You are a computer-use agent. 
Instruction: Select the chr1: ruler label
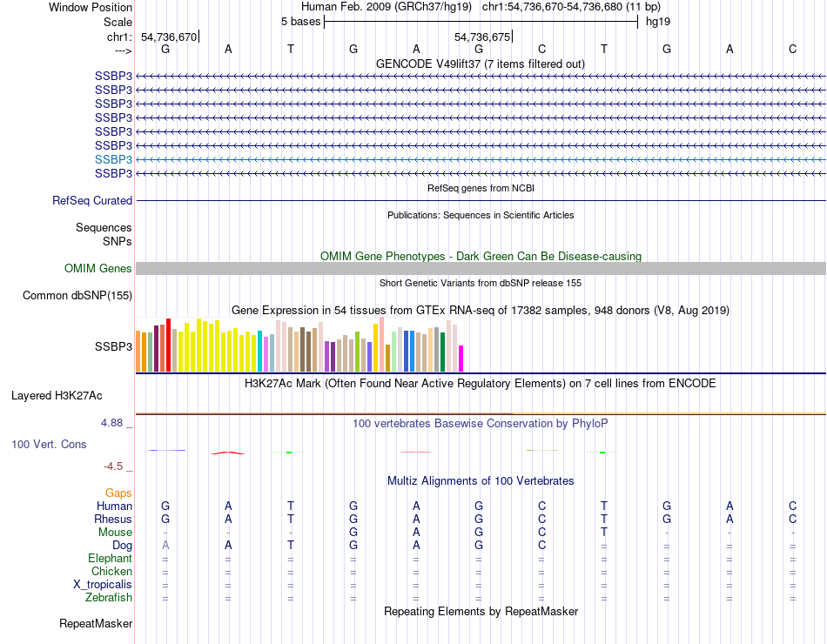(119, 37)
